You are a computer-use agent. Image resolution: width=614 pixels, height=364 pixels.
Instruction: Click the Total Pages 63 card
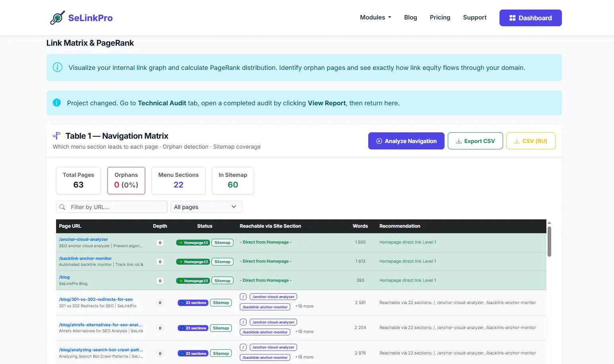point(78,181)
